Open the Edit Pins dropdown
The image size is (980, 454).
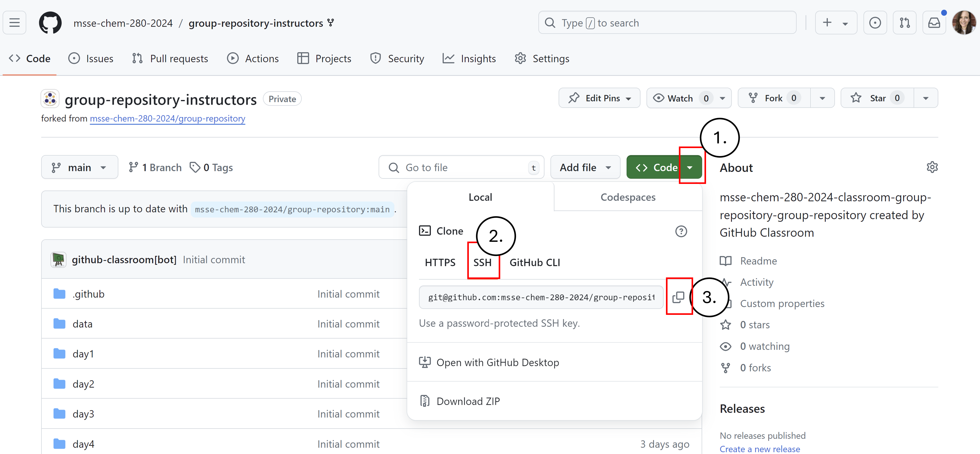point(600,98)
